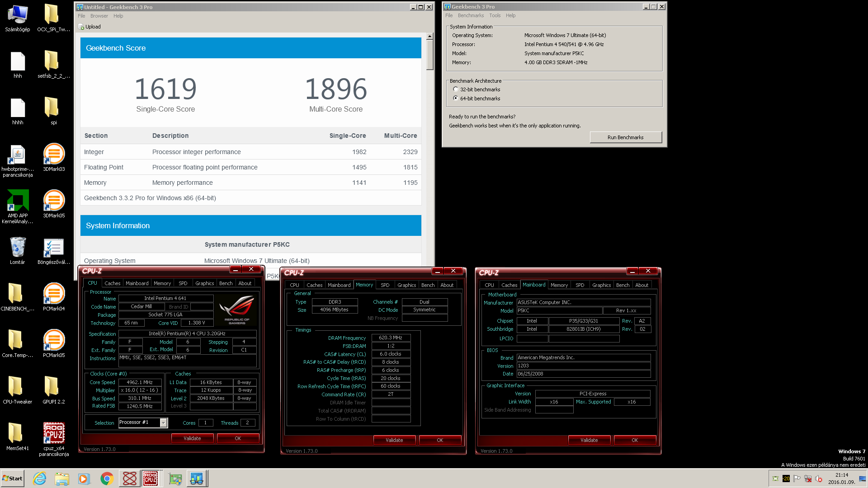Image resolution: width=868 pixels, height=488 pixels.
Task: Click Upload in Geekbench results toolbar
Action: tap(90, 27)
